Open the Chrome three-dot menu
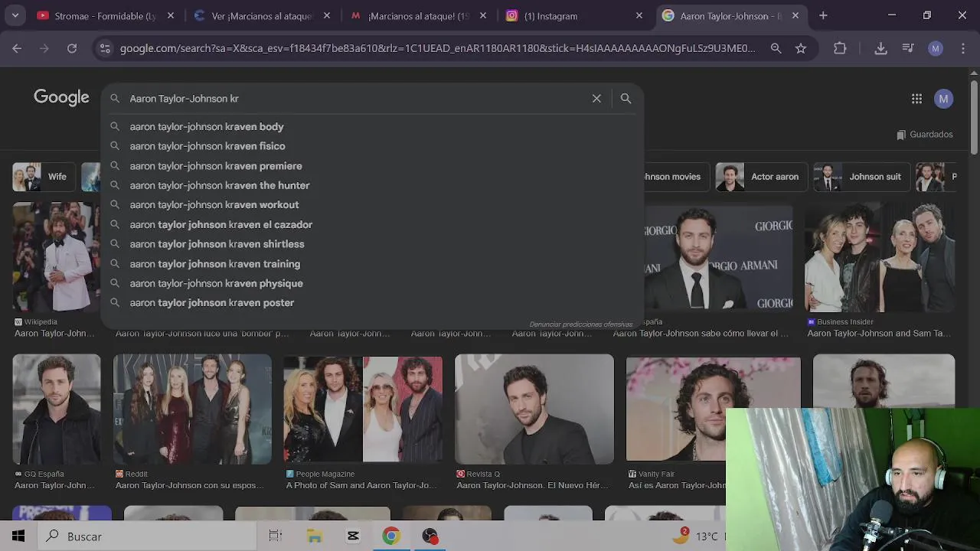 (962, 48)
